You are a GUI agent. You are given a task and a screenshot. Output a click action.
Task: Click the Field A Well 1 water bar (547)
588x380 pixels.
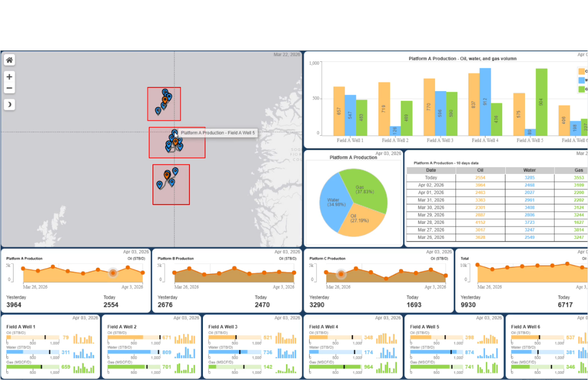point(350,115)
